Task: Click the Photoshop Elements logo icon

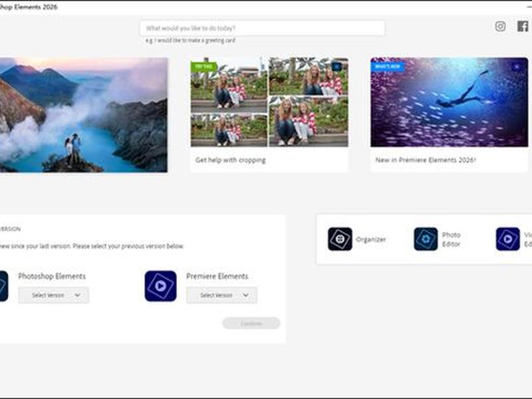Action: tap(3, 286)
